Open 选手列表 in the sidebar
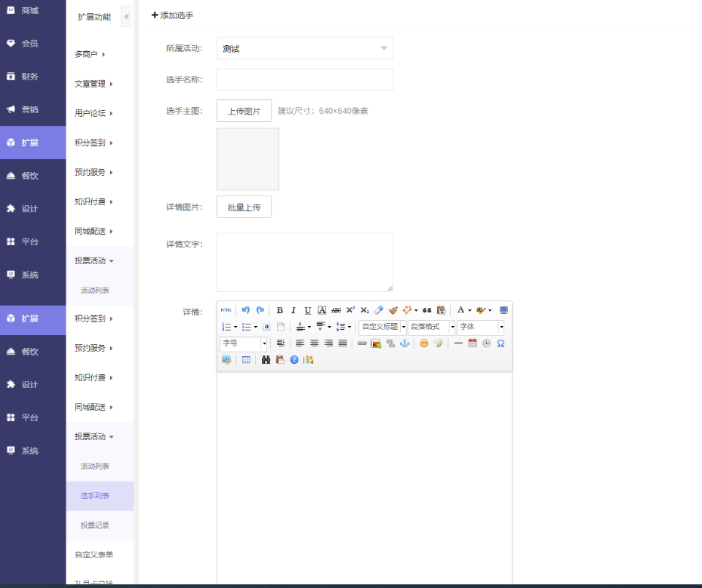The width and height of the screenshot is (702, 588). (x=95, y=496)
